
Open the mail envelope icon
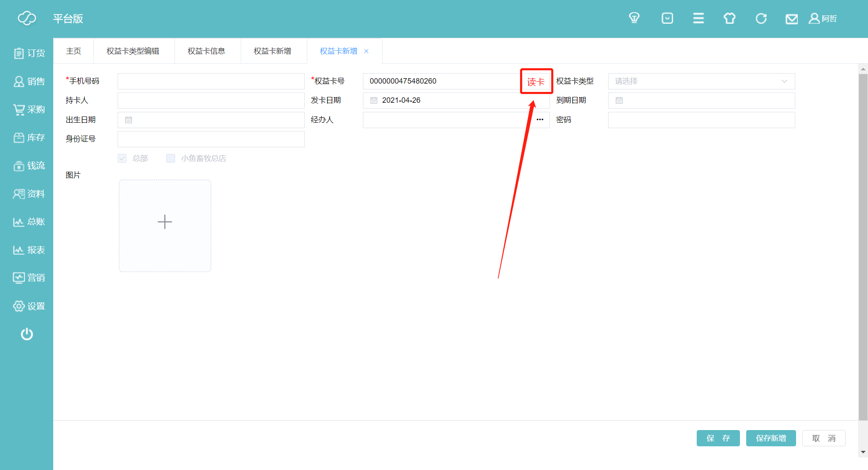coord(792,19)
